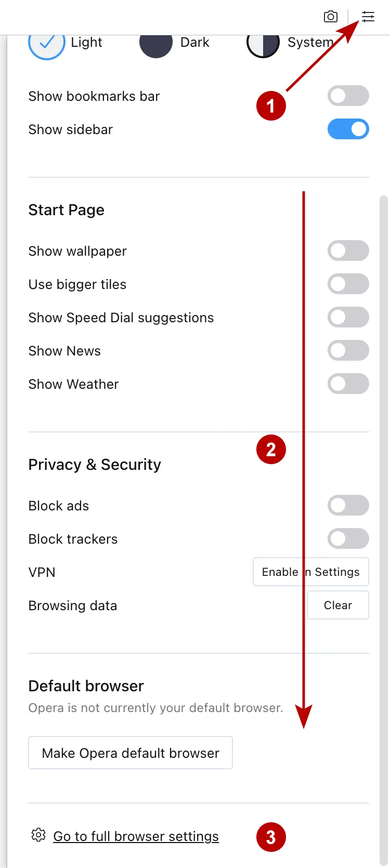Turn on the Block trackers toggle
390x868 pixels.
pos(348,538)
